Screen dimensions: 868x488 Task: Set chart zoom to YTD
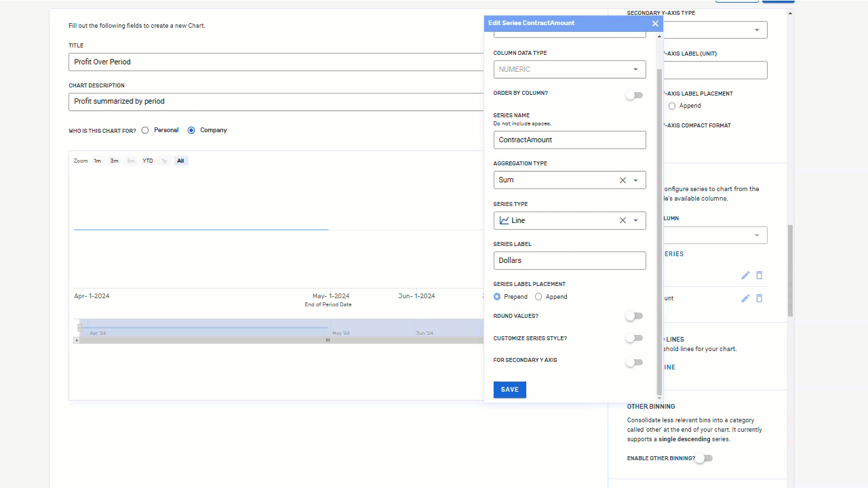(x=148, y=161)
